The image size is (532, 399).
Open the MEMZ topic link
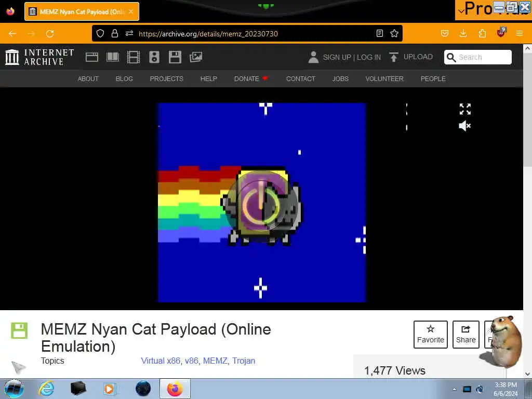(215, 361)
